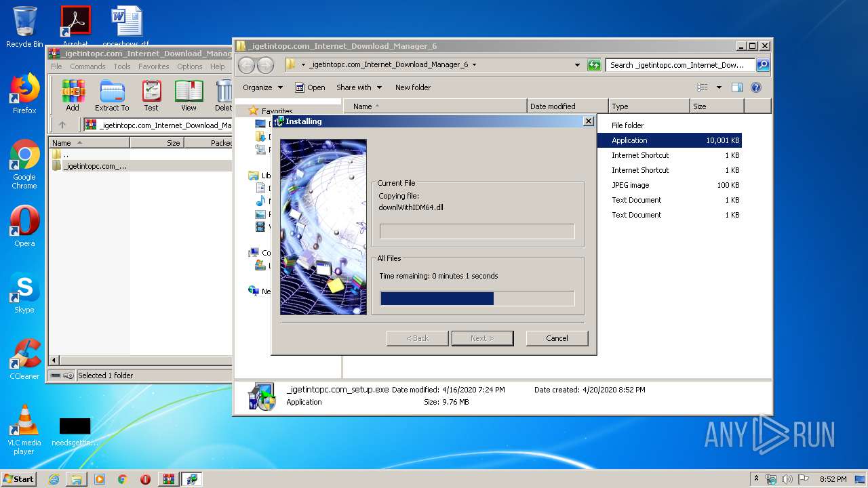Click the Windows Start button
Image resolution: width=868 pixels, height=488 pixels.
pos(19,479)
